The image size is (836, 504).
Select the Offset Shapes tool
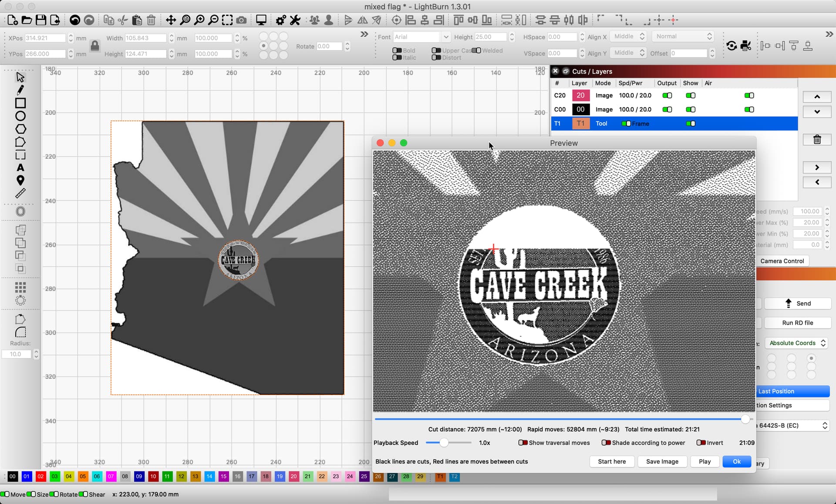tap(20, 212)
